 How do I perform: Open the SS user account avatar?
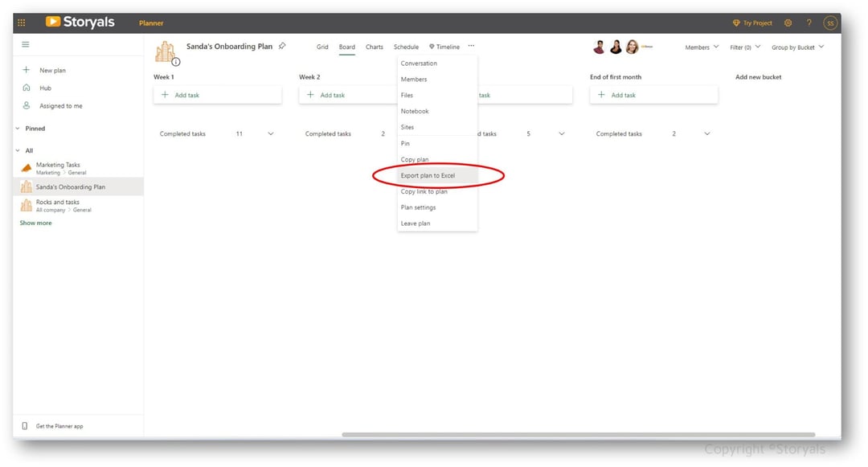pos(829,23)
